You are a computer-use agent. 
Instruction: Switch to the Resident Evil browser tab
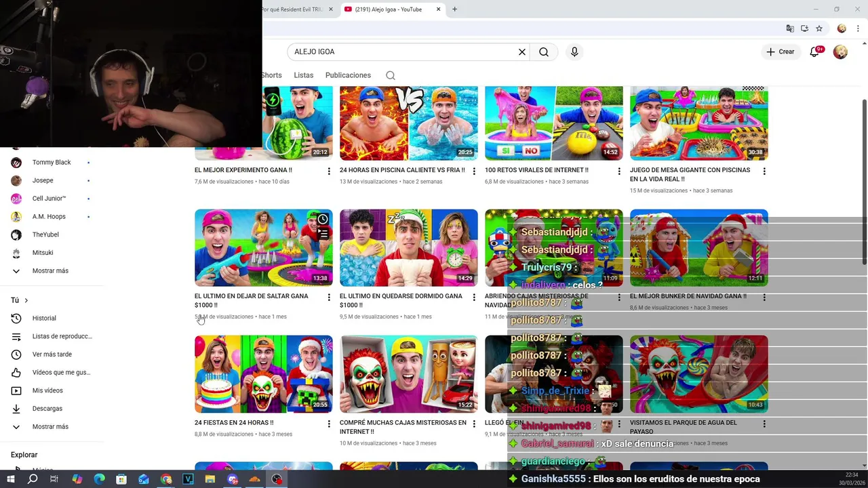pos(293,9)
